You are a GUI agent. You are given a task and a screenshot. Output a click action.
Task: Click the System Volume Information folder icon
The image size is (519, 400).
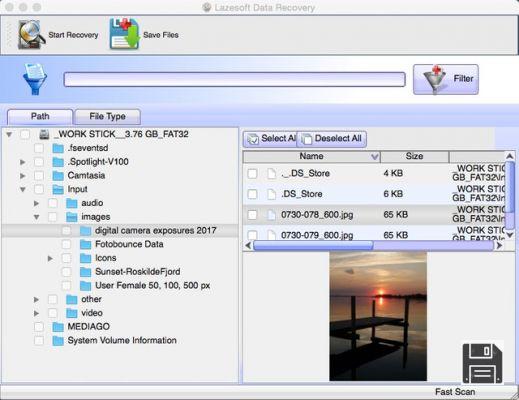(x=58, y=341)
